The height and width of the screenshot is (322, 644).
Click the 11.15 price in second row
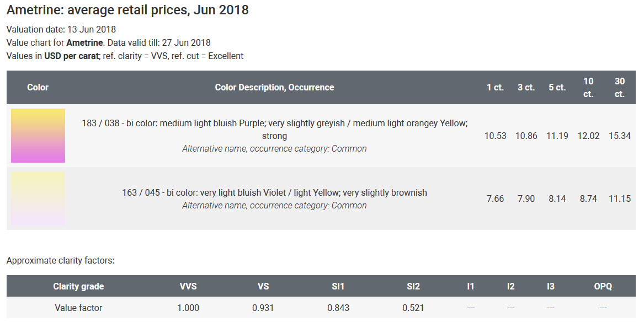[620, 198]
